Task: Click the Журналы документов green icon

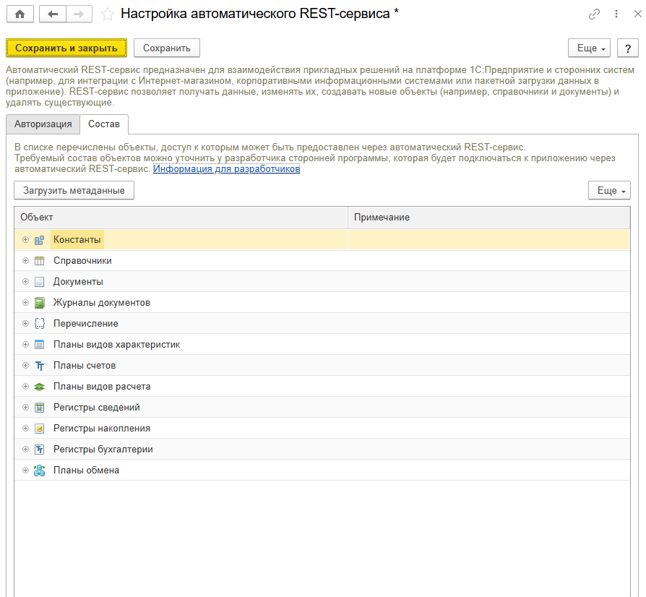Action: 39,303
